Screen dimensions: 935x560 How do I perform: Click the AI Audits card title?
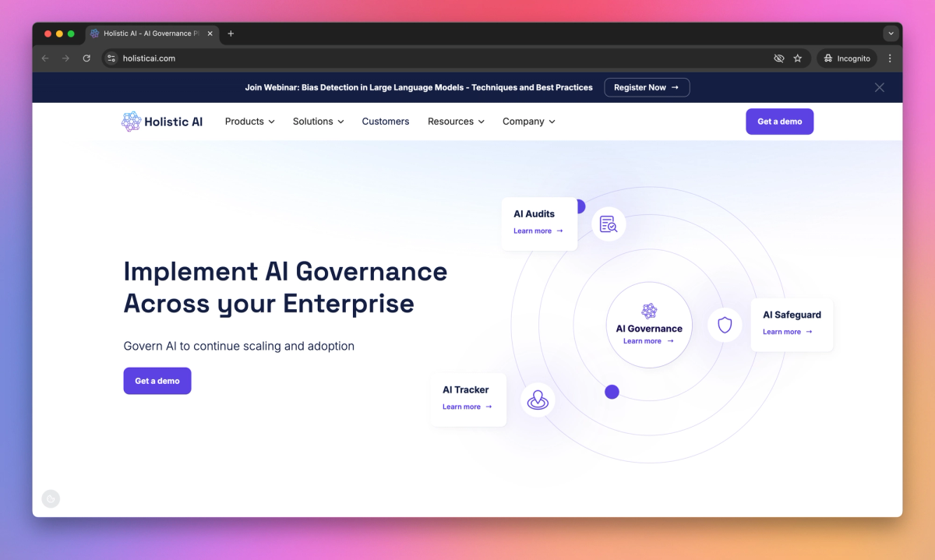(534, 214)
